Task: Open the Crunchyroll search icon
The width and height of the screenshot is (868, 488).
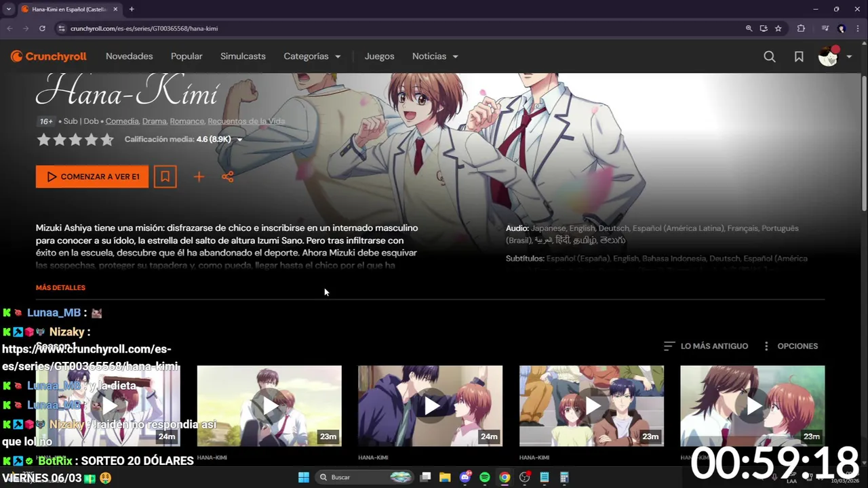Action: tap(769, 57)
